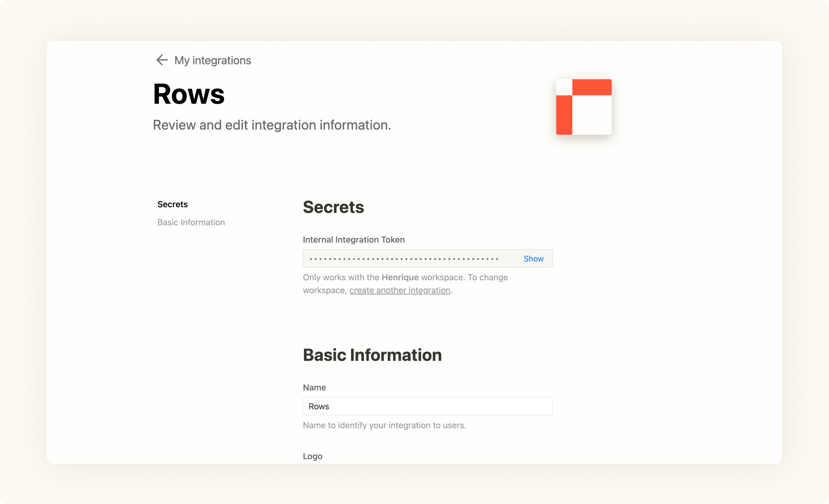Click the bold Henrique workspace name

400,277
